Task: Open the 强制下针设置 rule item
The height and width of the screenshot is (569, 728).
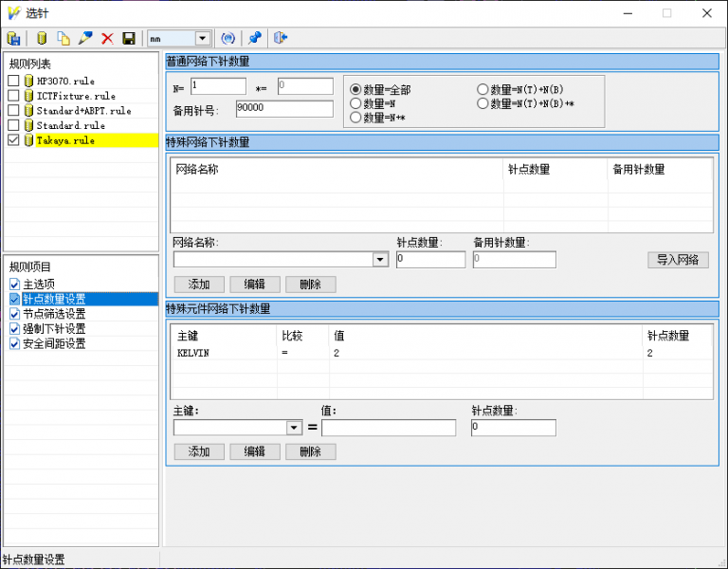Action: (54, 329)
